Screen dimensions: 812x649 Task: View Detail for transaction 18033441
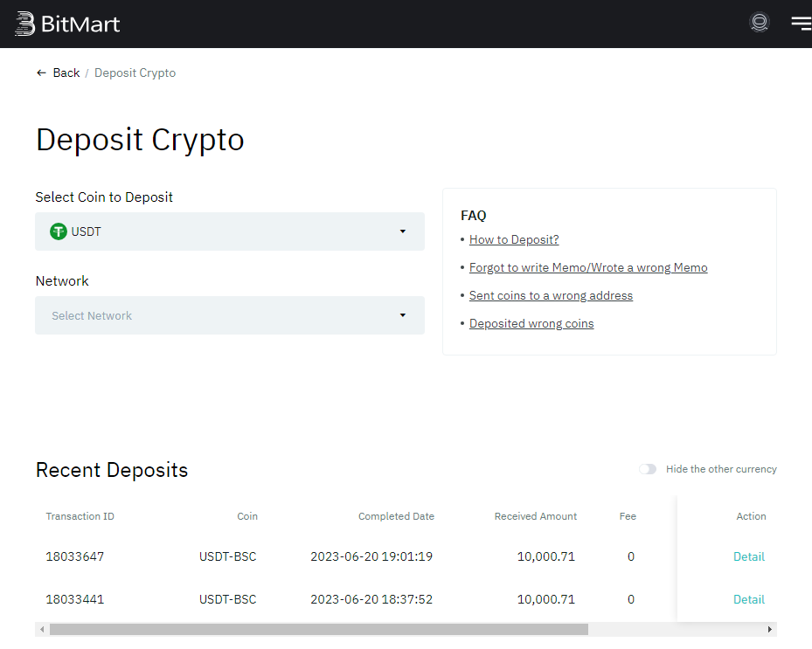pos(749,599)
